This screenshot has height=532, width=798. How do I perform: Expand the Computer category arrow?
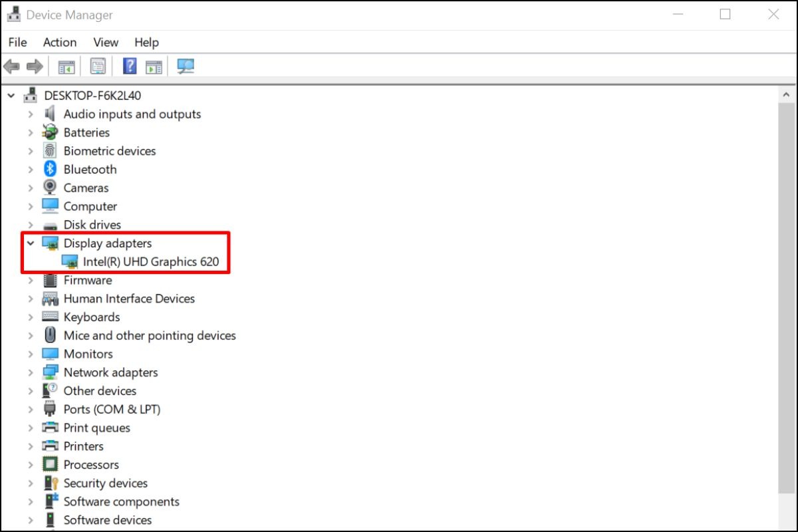[31, 206]
